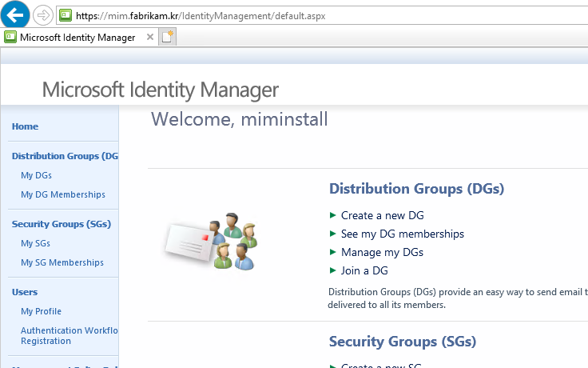
Task: Open a new browser tab
Action: click(x=167, y=37)
